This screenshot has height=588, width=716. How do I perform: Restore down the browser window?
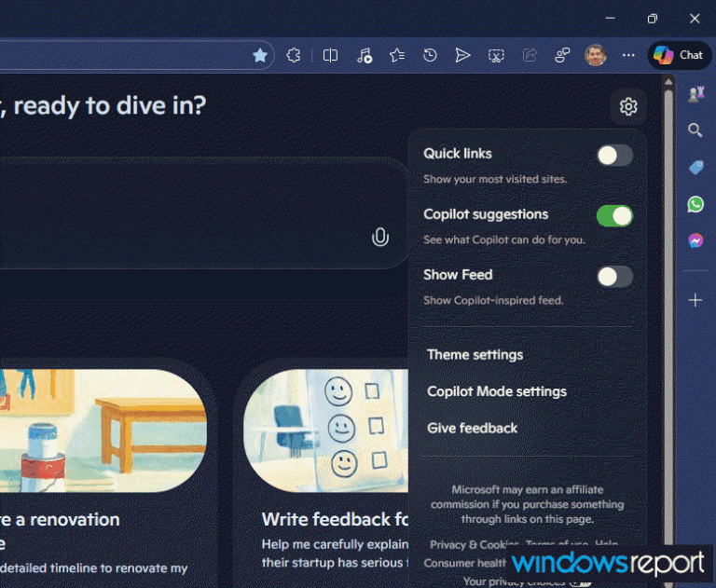(652, 19)
